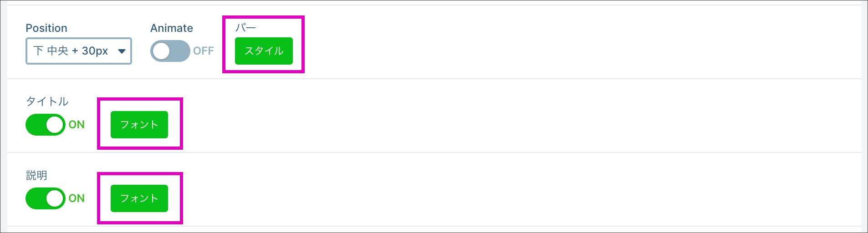Viewport: 868px width, 233px height.
Task: Click the 説明 section label
Action: click(x=36, y=175)
